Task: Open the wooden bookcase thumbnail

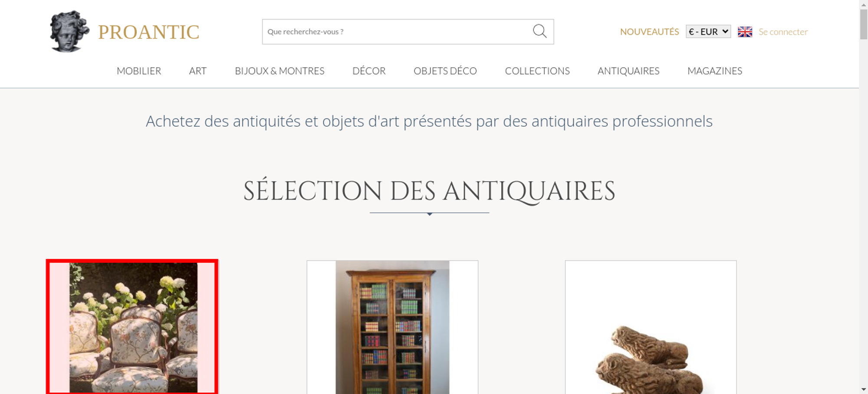Action: click(x=392, y=327)
